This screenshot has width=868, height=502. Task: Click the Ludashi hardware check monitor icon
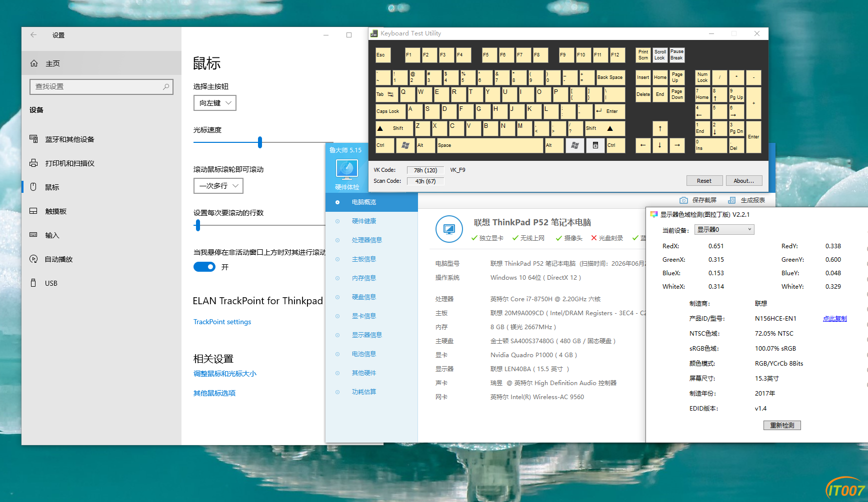click(346, 169)
